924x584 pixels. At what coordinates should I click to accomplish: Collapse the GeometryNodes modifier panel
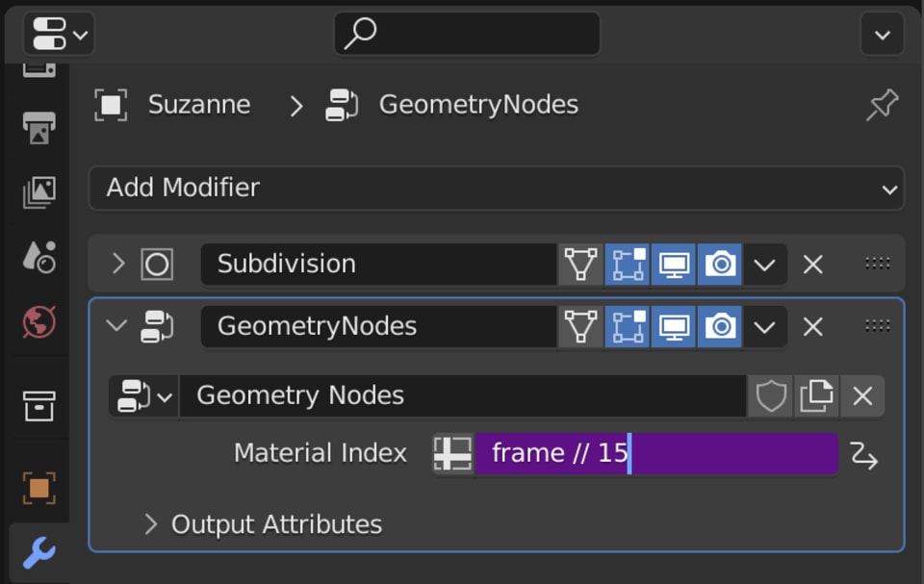[116, 326]
